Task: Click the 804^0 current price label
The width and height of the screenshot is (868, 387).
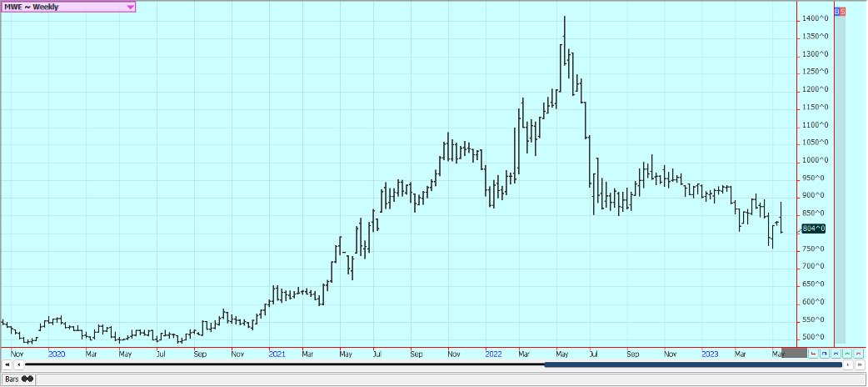Action: [x=813, y=228]
